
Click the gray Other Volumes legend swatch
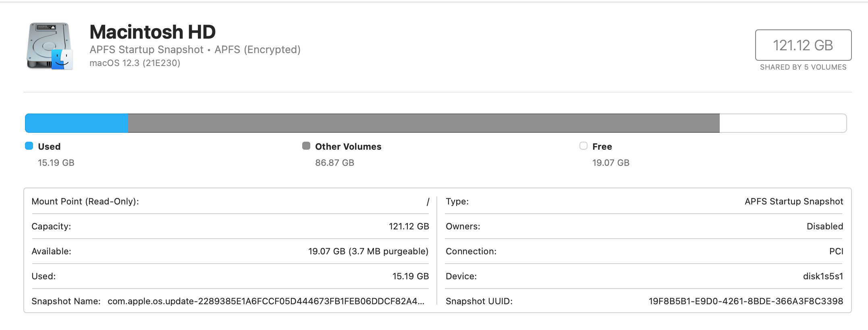306,146
